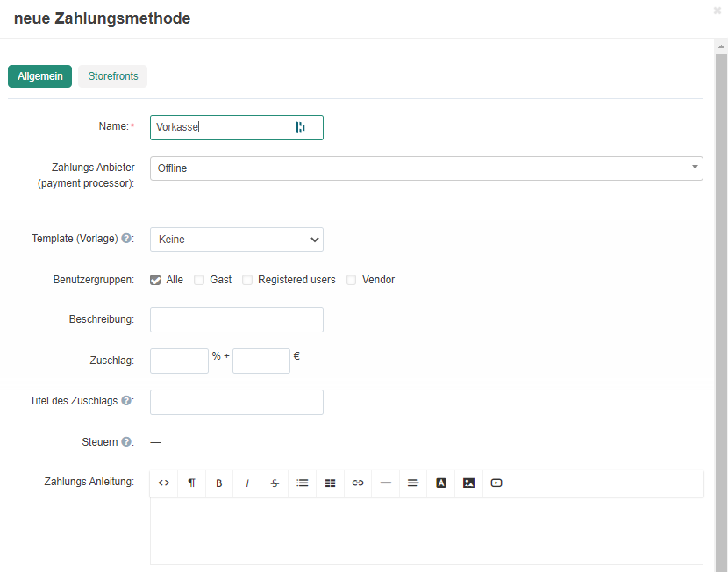The width and height of the screenshot is (728, 572).
Task: Switch to the Allgemein tab
Action: [x=40, y=76]
